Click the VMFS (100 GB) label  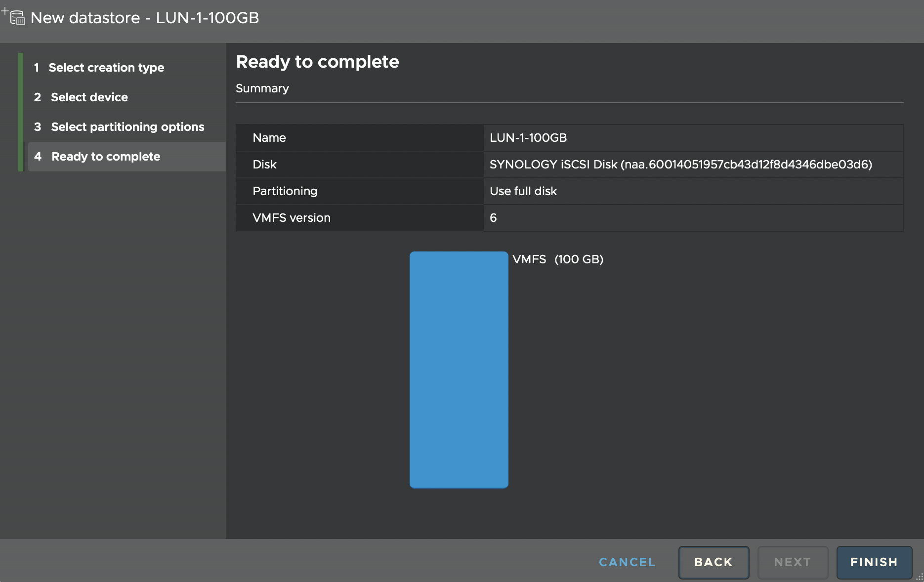[557, 259]
